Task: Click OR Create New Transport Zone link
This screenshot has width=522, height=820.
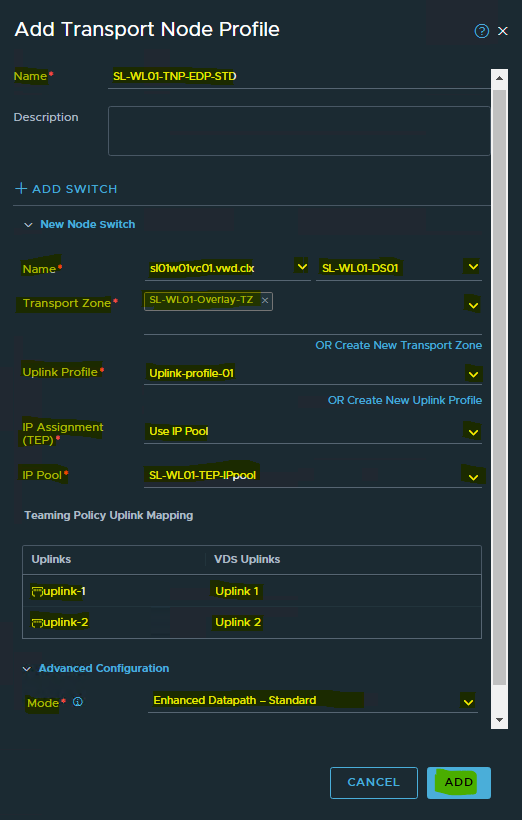Action: (x=399, y=345)
